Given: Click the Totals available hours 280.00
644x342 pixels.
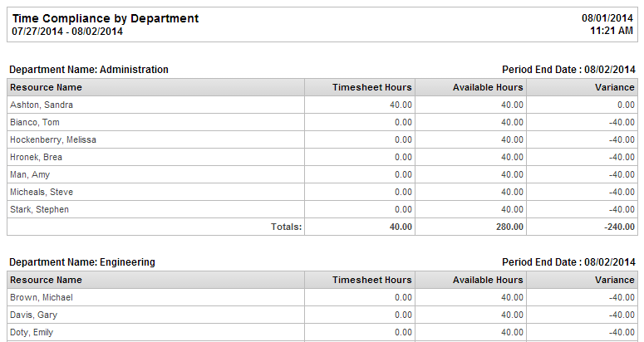Looking at the screenshot, I should pos(509,227).
